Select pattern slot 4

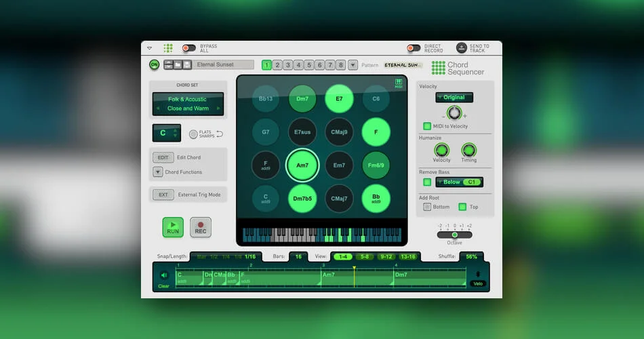pyautogui.click(x=298, y=65)
